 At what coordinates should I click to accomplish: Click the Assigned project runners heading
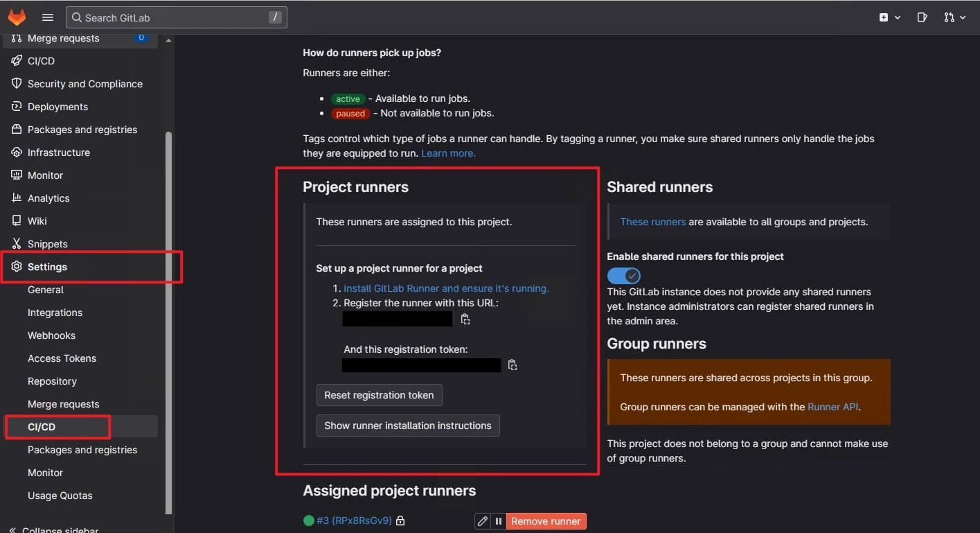click(x=389, y=491)
